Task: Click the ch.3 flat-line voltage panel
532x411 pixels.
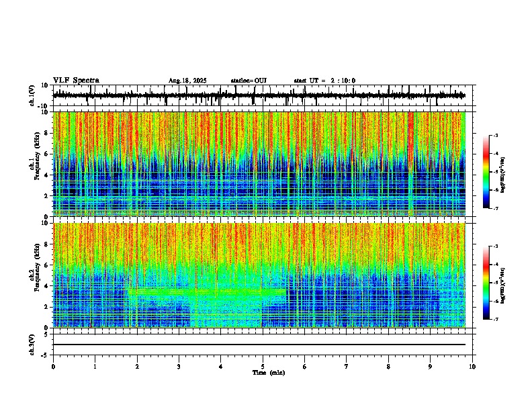Action: 264,345
